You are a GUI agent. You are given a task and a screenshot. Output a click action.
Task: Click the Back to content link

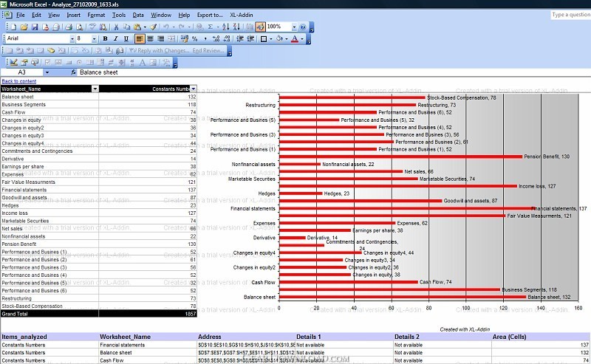click(18, 81)
